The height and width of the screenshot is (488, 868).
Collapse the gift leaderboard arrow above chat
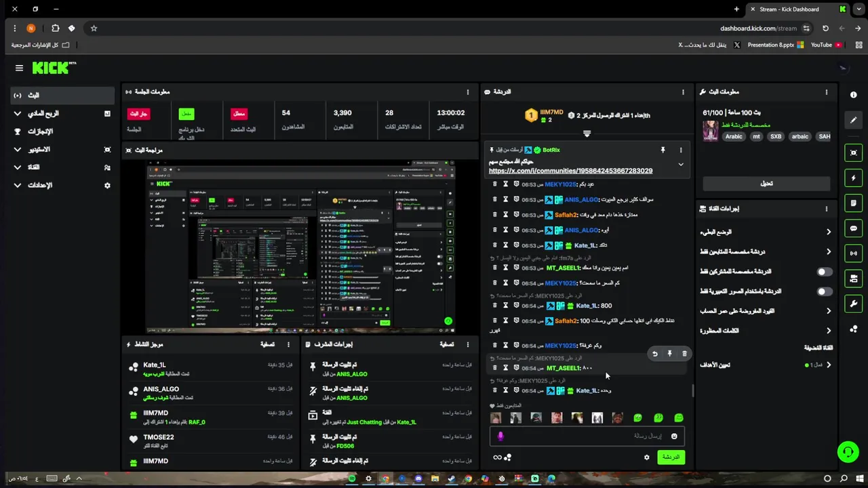587,134
